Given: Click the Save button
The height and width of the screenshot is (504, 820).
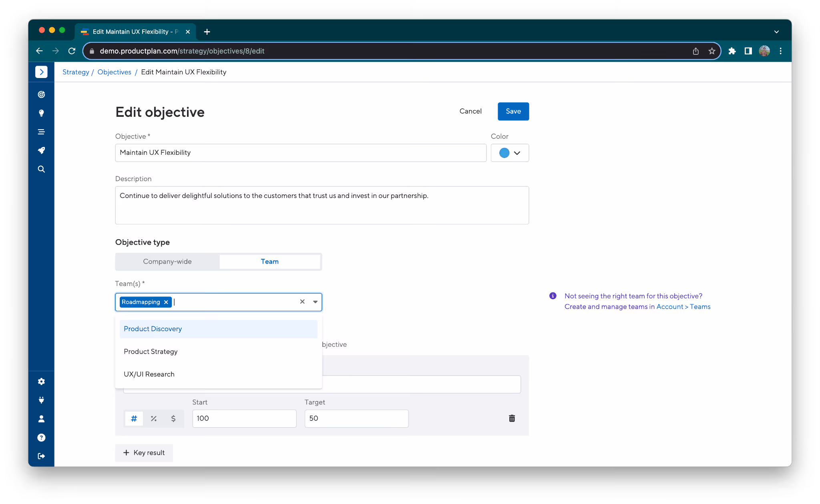Looking at the screenshot, I should click(x=513, y=111).
